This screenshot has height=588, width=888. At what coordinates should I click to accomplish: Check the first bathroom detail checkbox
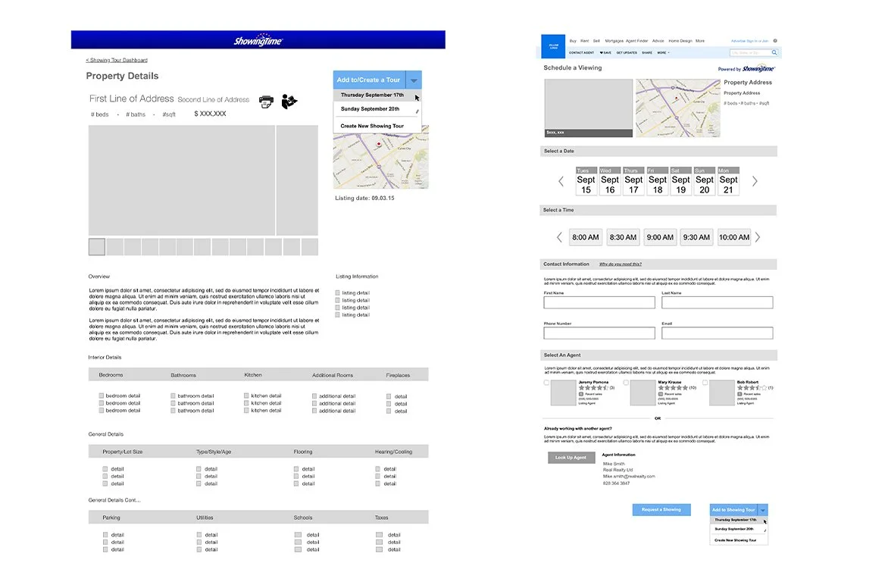pyautogui.click(x=173, y=396)
